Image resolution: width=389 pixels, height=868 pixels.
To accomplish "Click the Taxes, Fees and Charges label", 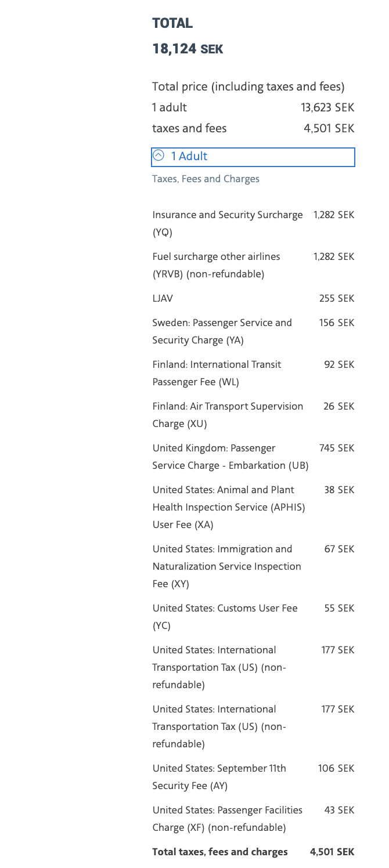I will (206, 179).
